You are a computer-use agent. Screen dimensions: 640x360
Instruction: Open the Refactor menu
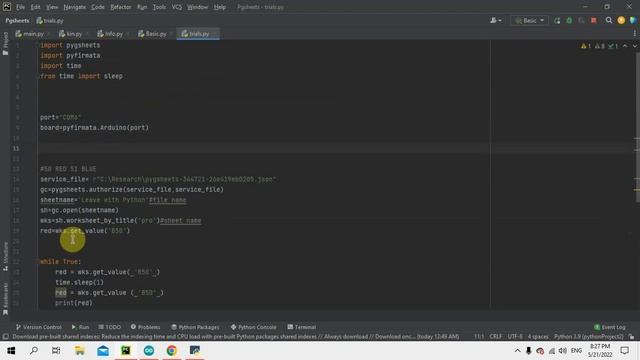121,7
